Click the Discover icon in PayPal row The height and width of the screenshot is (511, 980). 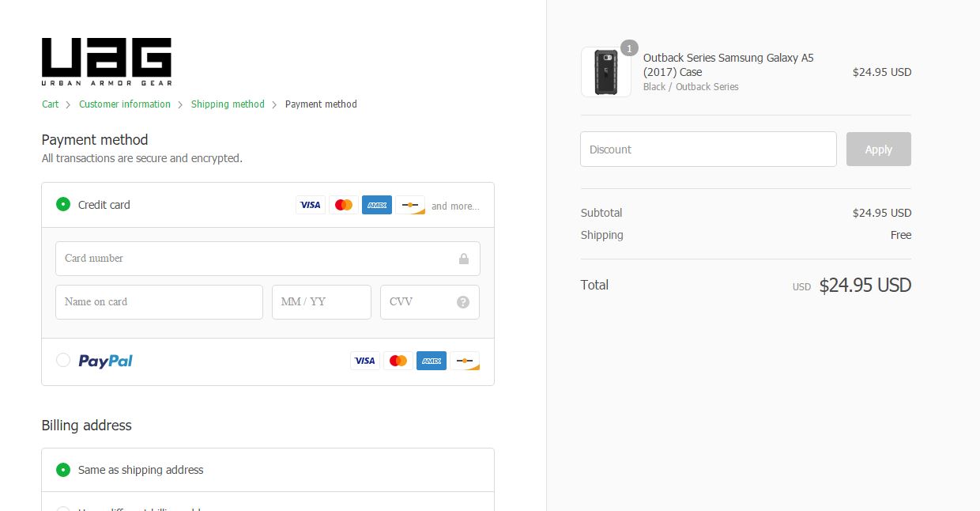[465, 361]
